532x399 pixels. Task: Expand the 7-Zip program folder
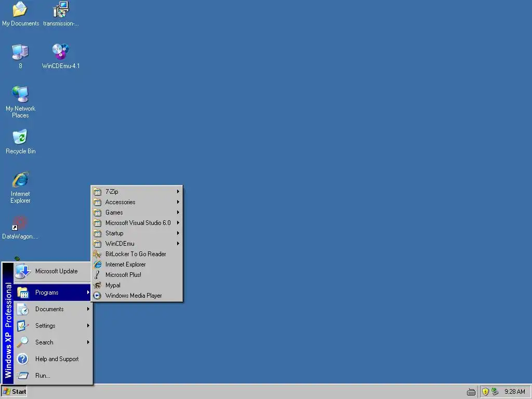(137, 191)
